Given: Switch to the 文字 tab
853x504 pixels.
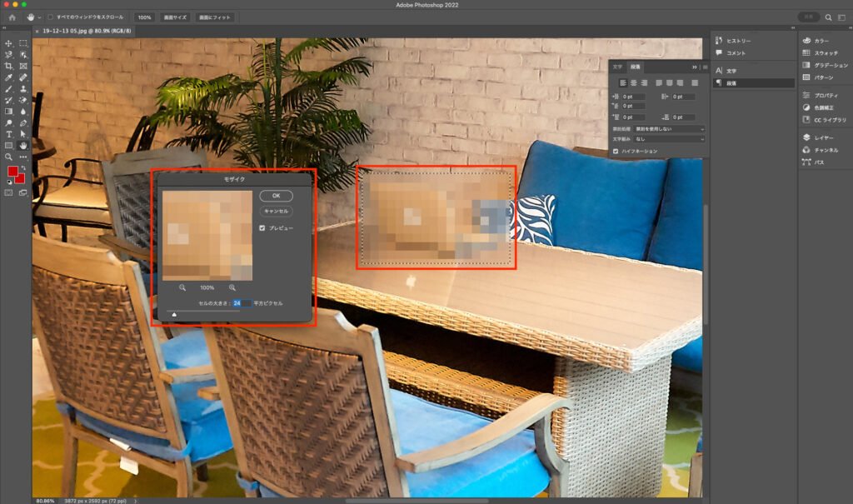Looking at the screenshot, I should pos(616,67).
